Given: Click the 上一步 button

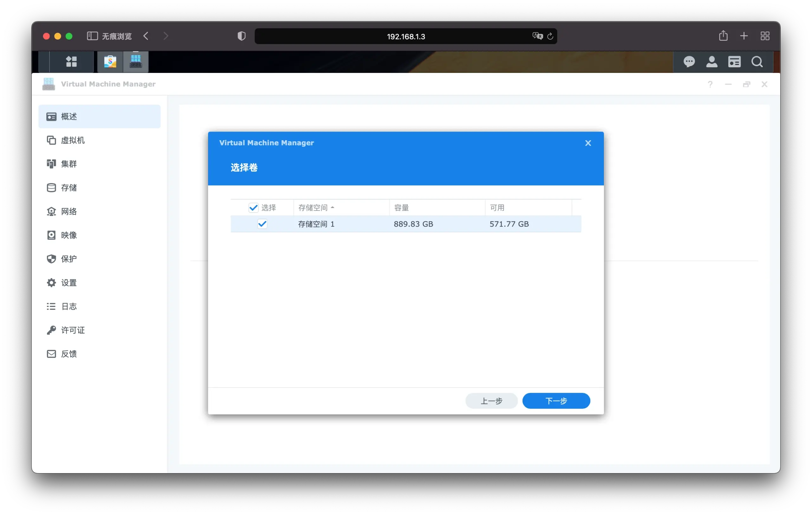Looking at the screenshot, I should 491,401.
